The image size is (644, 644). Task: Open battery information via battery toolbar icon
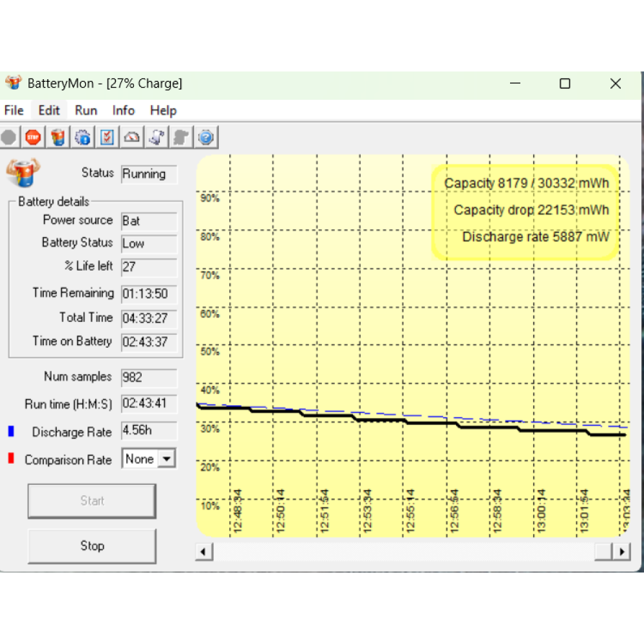58,137
